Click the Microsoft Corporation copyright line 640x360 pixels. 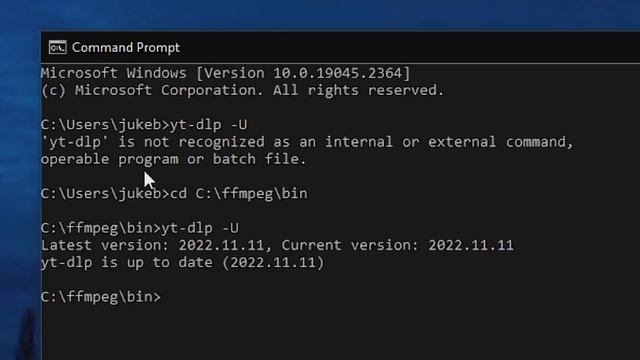242,90
